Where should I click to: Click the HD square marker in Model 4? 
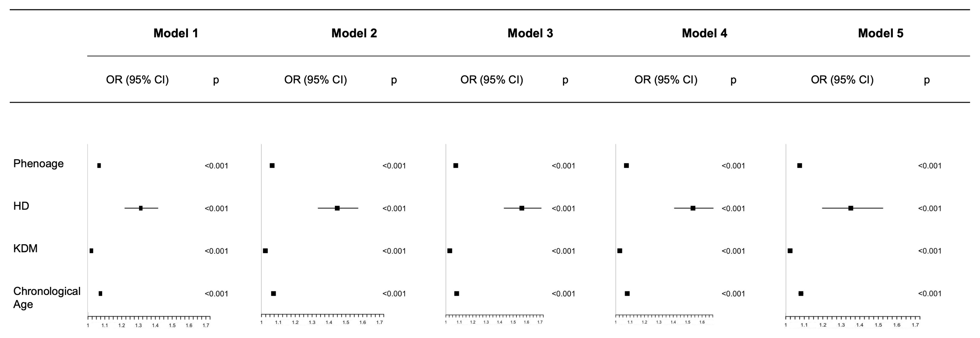pyautogui.click(x=693, y=208)
